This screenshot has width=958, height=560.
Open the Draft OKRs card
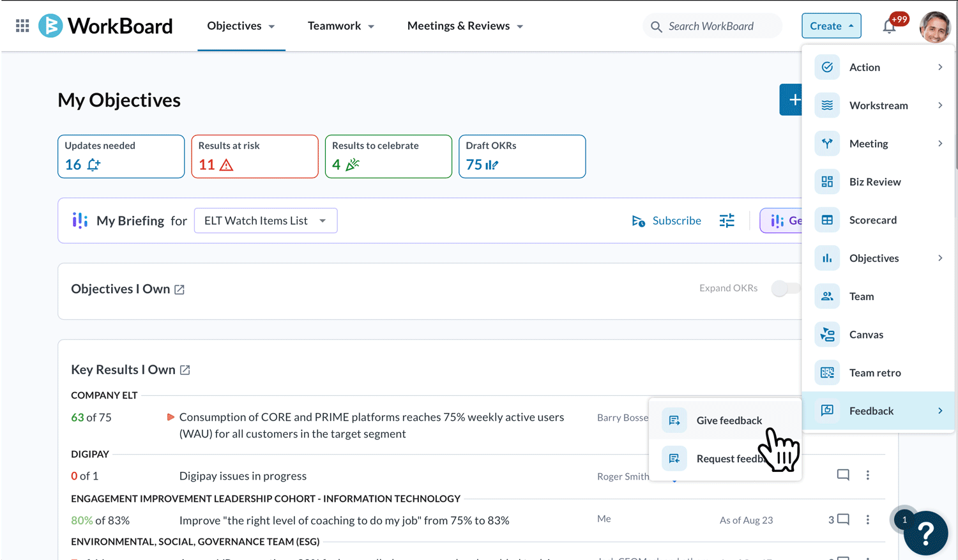click(522, 156)
